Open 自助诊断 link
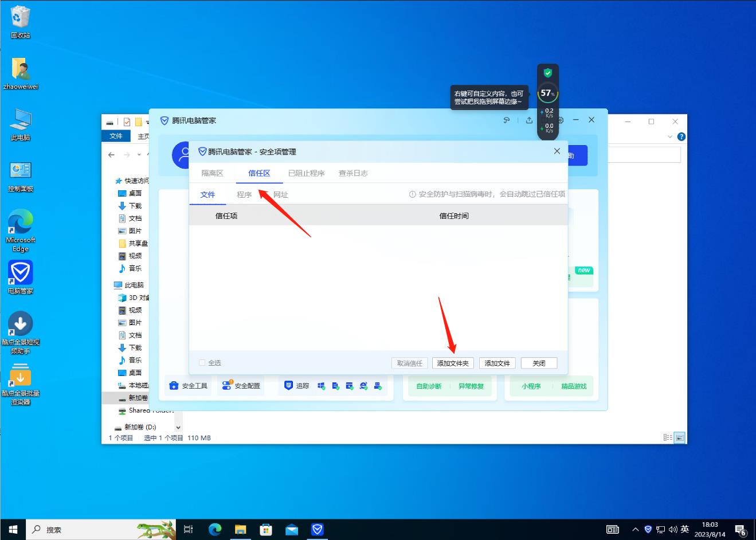 429,386
